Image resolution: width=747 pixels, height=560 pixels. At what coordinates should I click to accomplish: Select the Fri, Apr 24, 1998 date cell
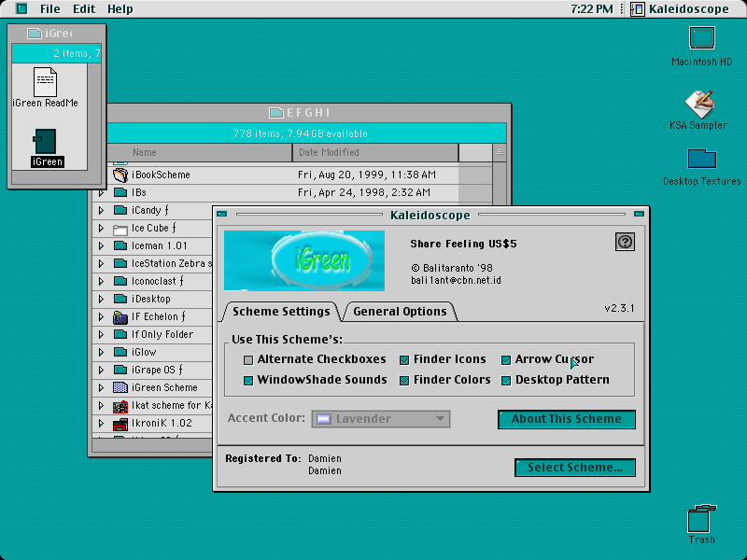pyautogui.click(x=364, y=192)
